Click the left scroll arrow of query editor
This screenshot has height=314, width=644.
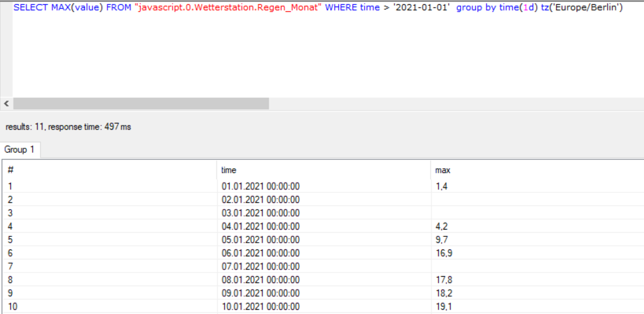click(6, 103)
